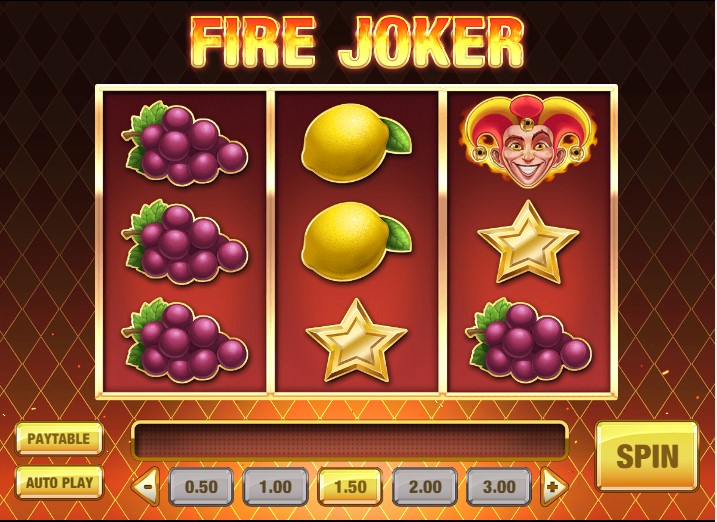Click the gold star on the third reel
This screenshot has height=522, width=717.
(529, 242)
